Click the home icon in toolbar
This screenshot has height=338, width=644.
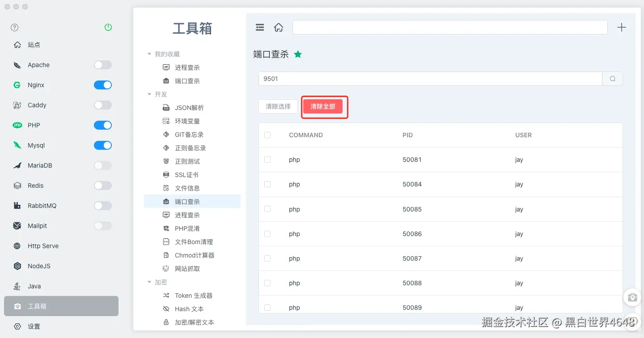click(x=279, y=27)
